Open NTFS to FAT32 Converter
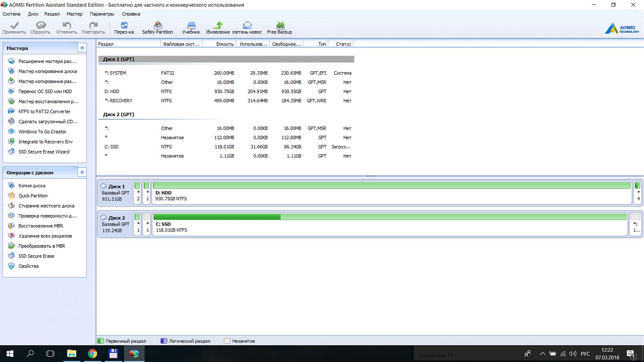 (x=44, y=112)
